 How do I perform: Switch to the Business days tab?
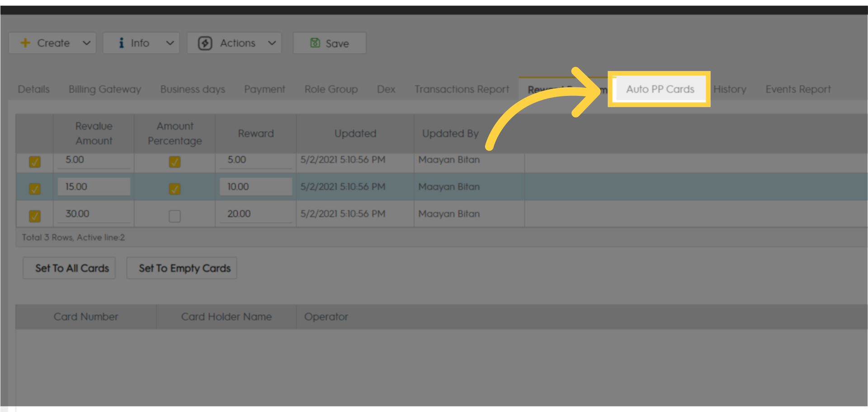[193, 90]
